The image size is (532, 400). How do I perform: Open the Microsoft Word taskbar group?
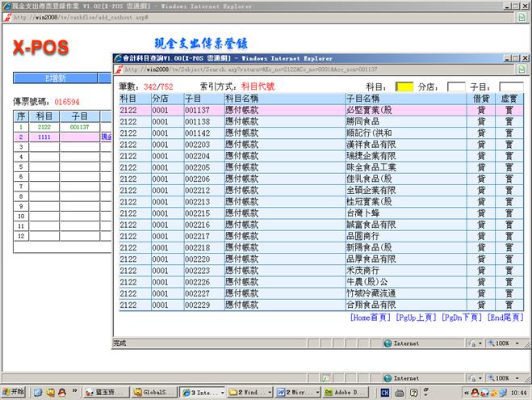tap(297, 392)
